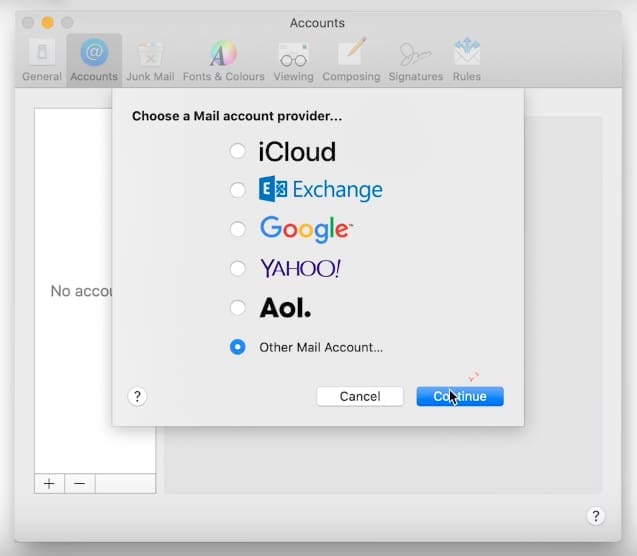This screenshot has width=637, height=556.
Task: Open help in the Accounts window
Action: pos(596,516)
